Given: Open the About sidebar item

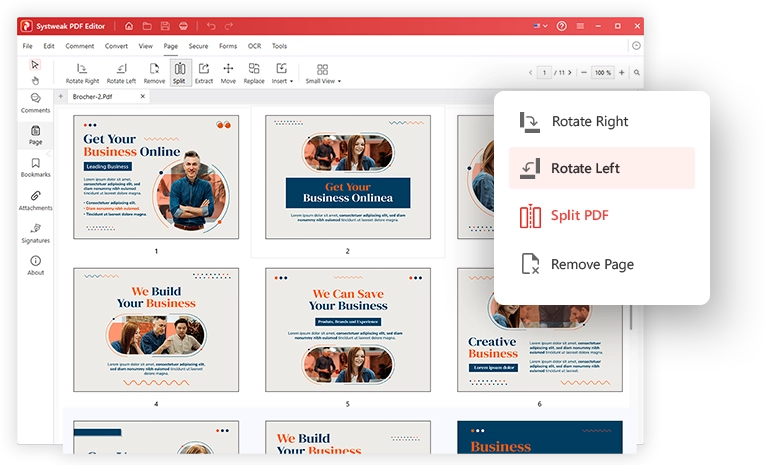Looking at the screenshot, I should pos(35,265).
